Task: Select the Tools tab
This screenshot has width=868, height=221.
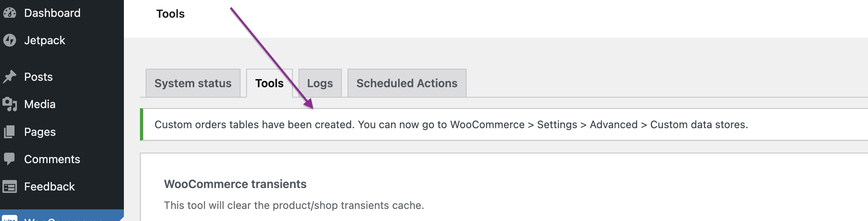Action: 269,83
